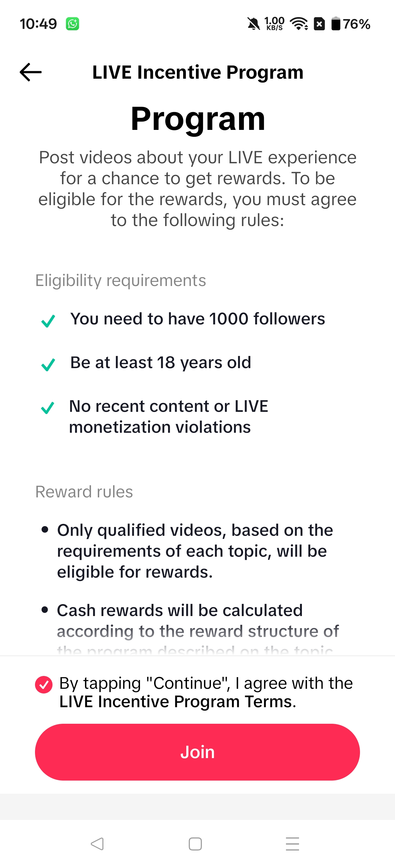
Task: Tap the green check beside 18 years old
Action: tap(48, 365)
